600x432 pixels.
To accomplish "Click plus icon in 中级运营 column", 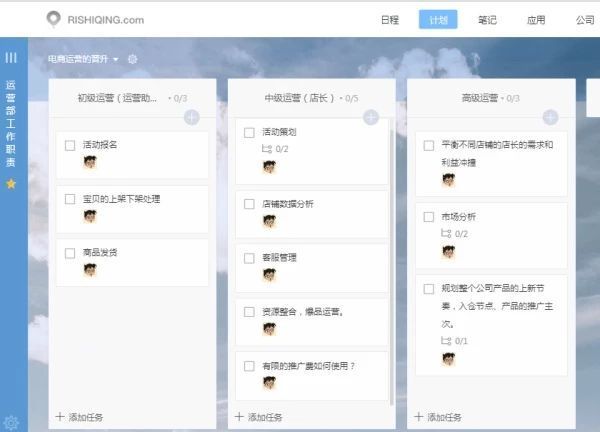I will click(x=371, y=118).
